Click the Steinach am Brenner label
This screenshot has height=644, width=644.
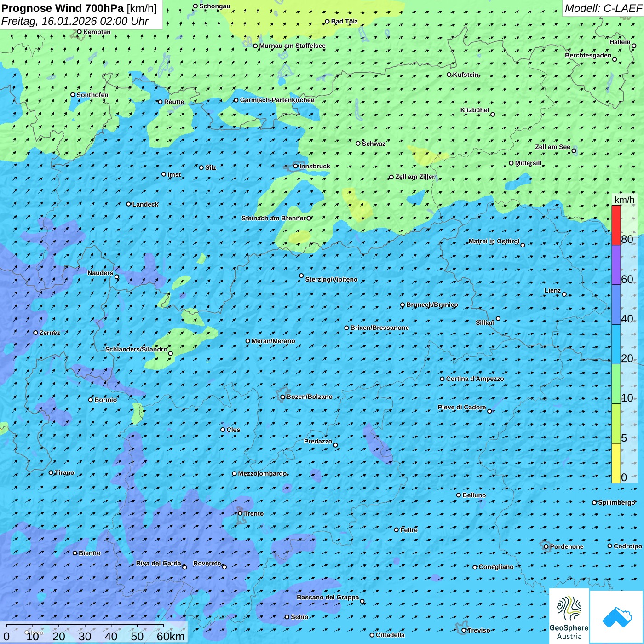273,218
